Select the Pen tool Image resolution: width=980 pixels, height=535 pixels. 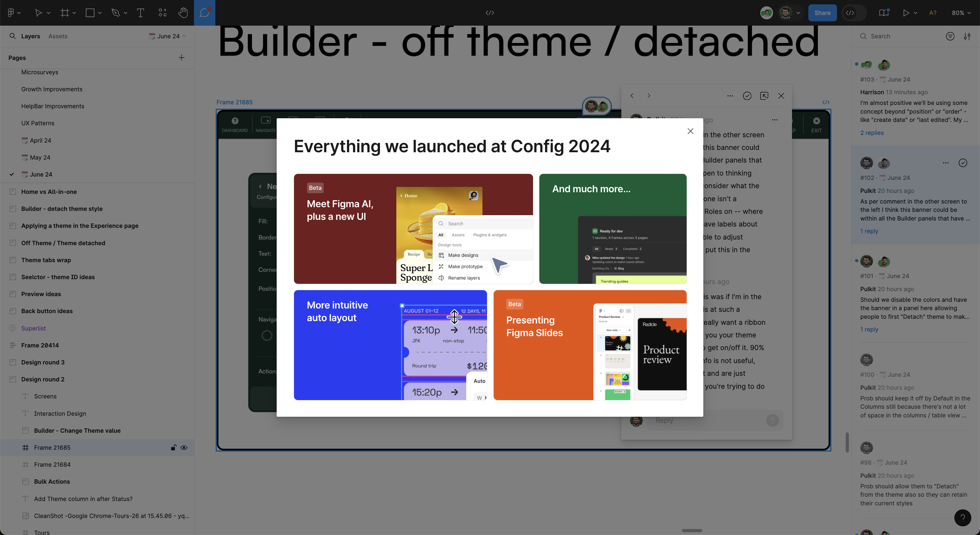(115, 13)
